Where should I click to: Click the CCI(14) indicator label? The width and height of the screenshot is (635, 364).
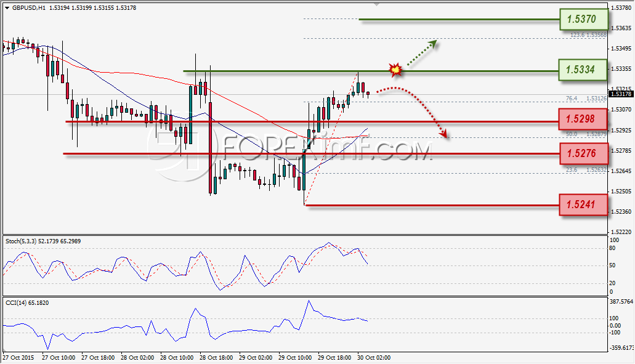(27, 303)
